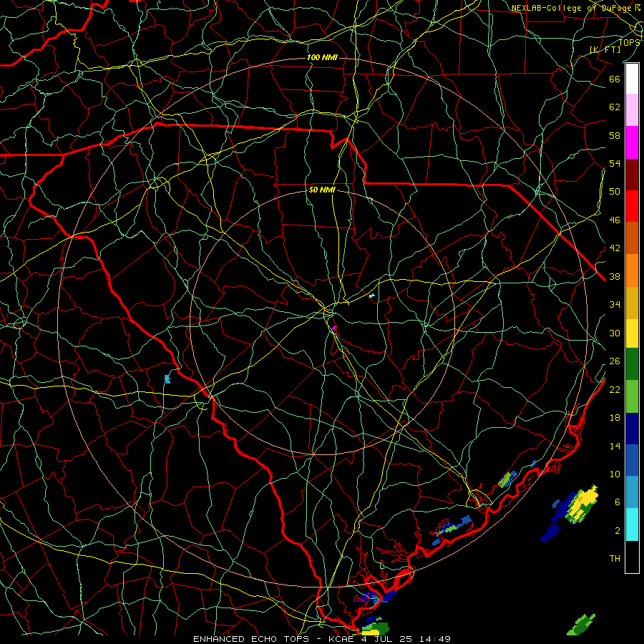Click the light blue echo near western state border

(x=167, y=379)
